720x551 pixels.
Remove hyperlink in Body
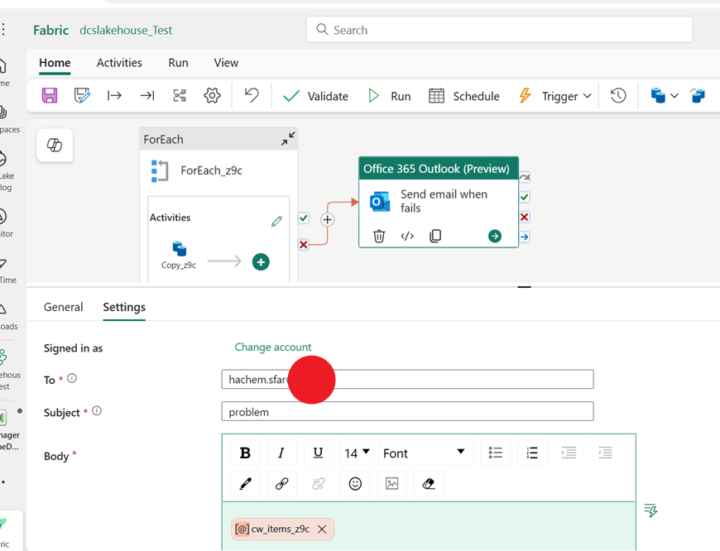(318, 484)
